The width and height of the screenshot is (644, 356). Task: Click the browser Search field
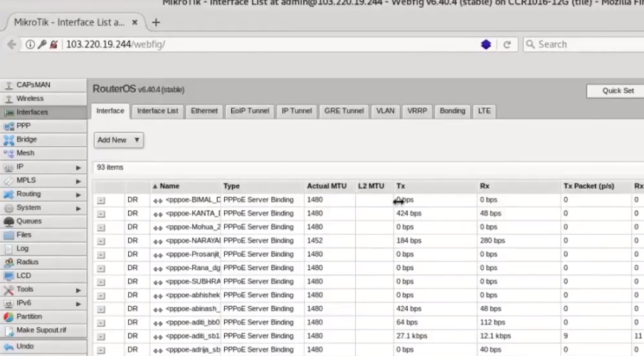584,44
